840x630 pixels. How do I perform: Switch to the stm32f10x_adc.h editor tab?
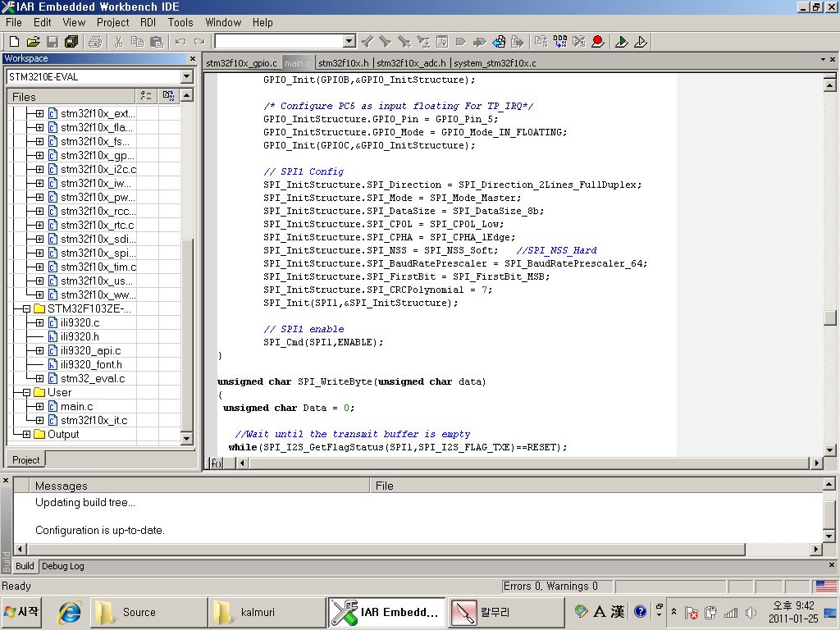click(411, 63)
